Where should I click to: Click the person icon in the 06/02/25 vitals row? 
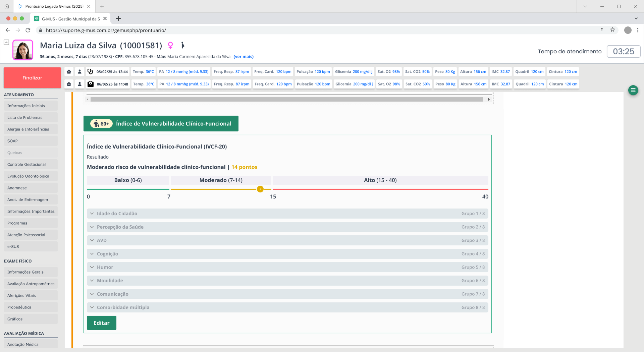point(79,84)
